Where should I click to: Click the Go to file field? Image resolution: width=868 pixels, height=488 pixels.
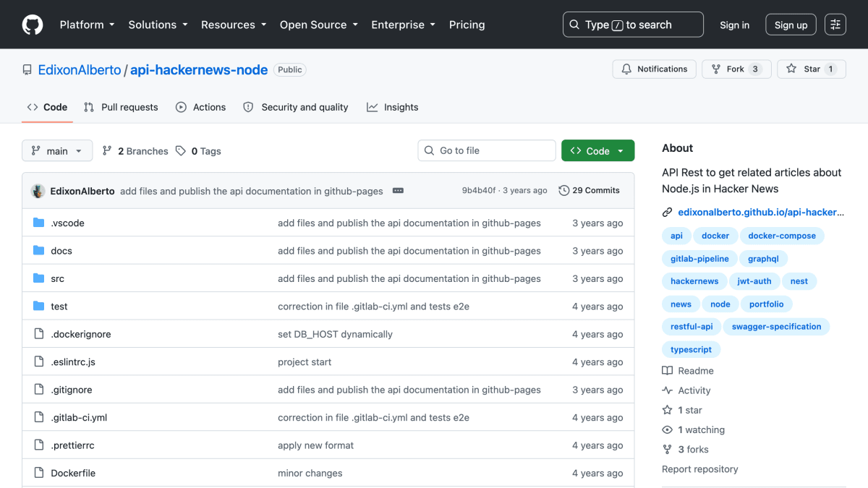pos(487,150)
